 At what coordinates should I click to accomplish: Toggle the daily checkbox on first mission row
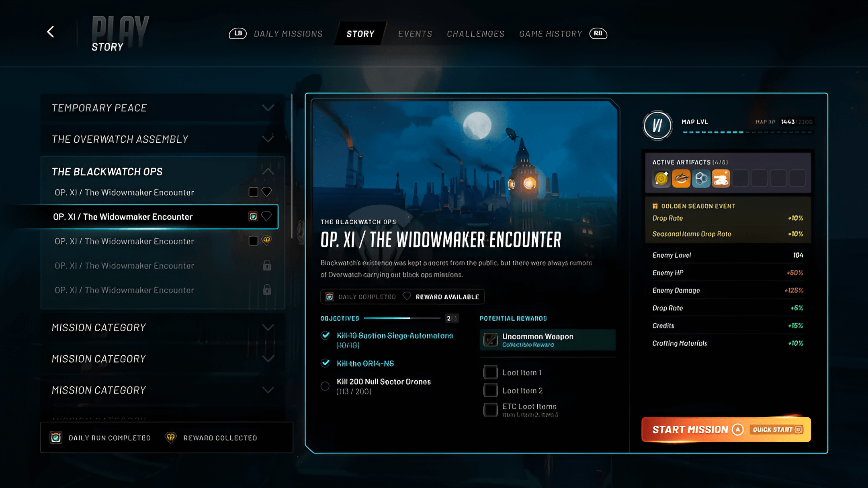(x=253, y=192)
